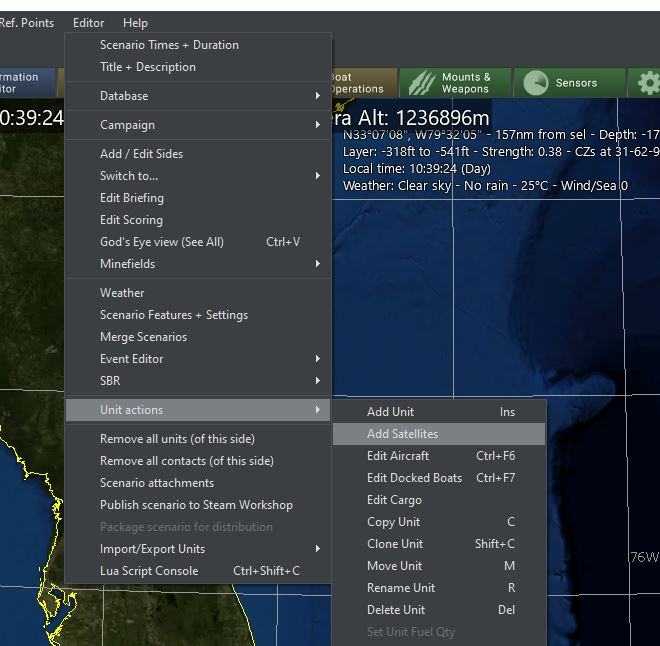The image size is (660, 646).
Task: Choose Add Unit in submenu
Action: point(439,412)
